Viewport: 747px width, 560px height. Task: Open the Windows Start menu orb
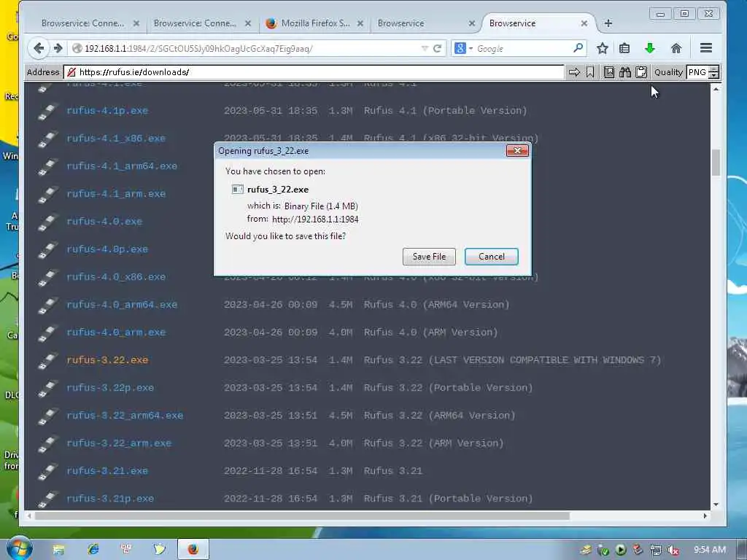(x=19, y=548)
